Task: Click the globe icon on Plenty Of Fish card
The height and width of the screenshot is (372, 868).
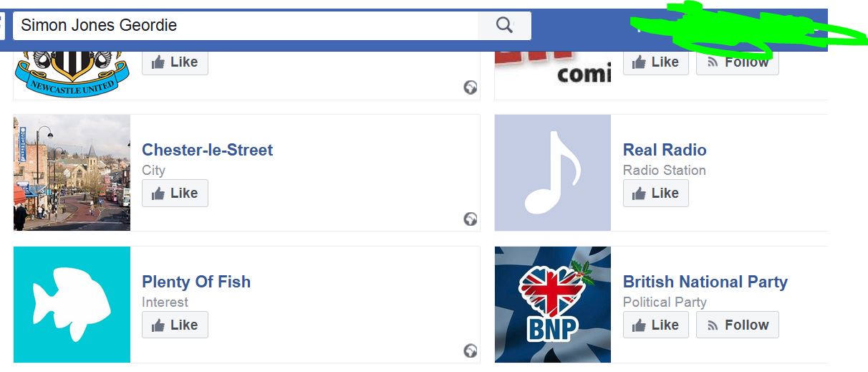Action: click(x=471, y=350)
